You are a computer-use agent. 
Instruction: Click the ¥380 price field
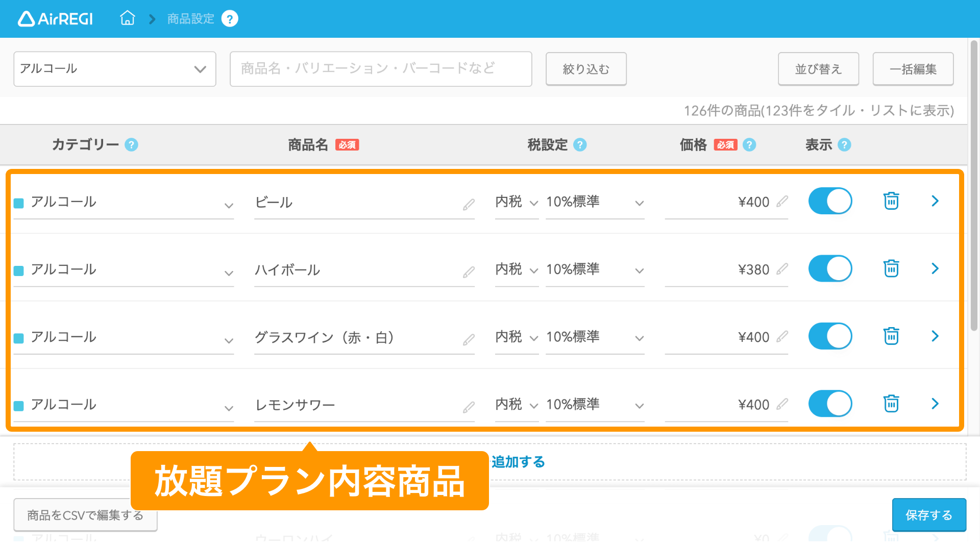point(726,270)
